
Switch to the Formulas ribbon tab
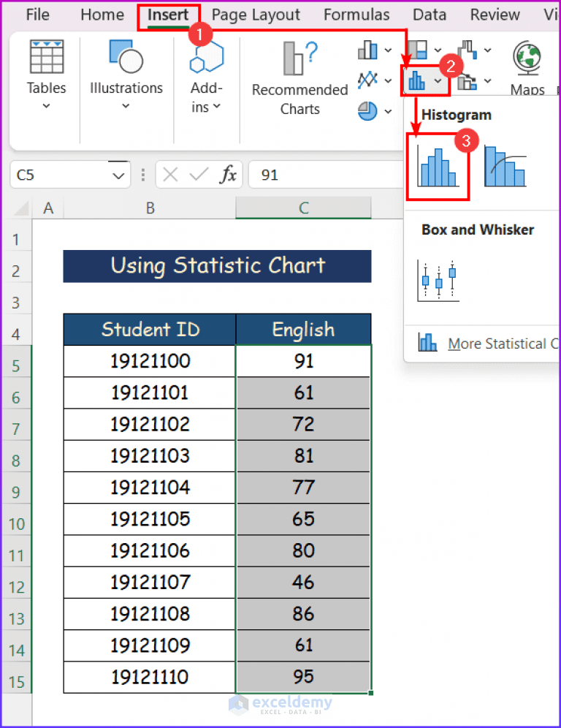coord(356,15)
